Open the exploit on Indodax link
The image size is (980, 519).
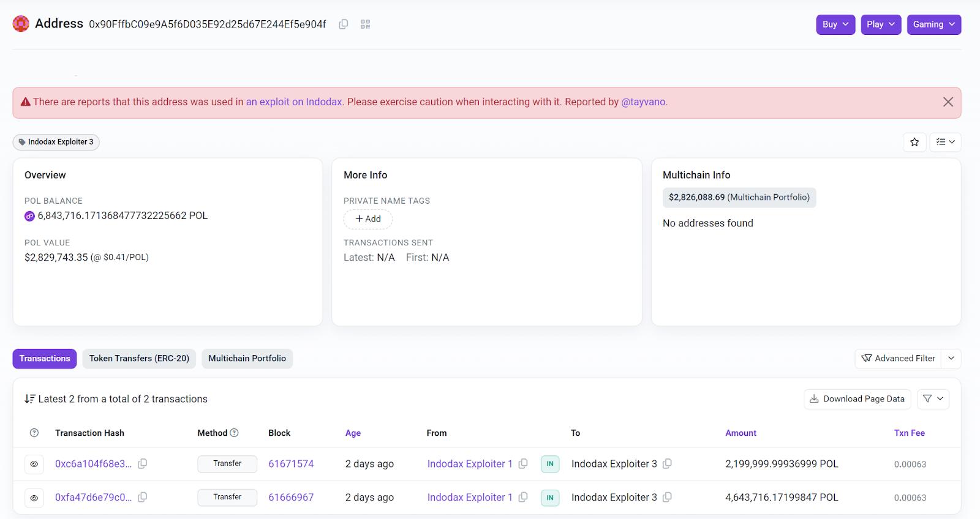point(294,102)
